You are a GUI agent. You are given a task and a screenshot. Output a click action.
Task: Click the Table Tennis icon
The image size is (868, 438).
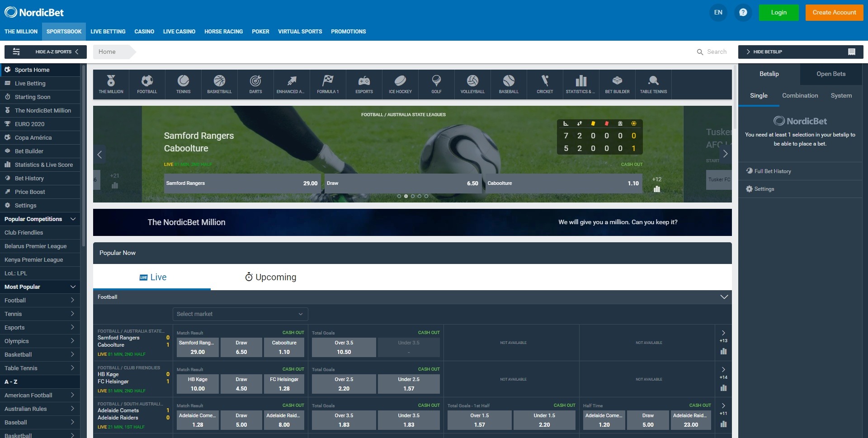click(x=653, y=84)
